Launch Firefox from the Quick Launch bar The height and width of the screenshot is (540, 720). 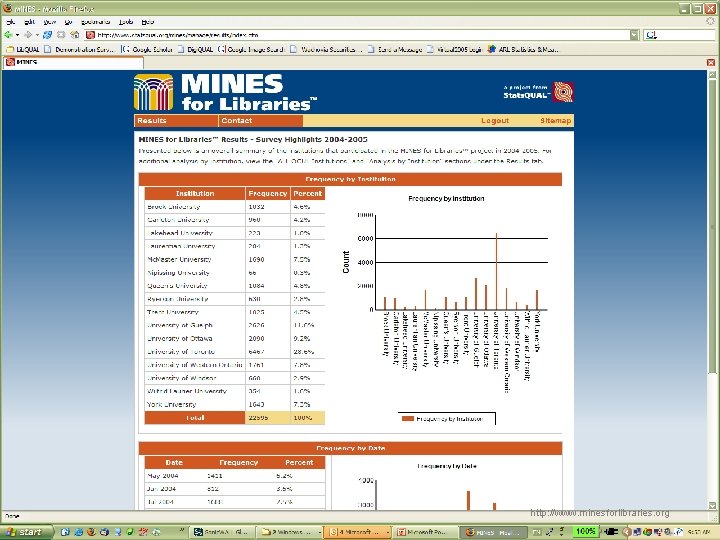pos(91,532)
